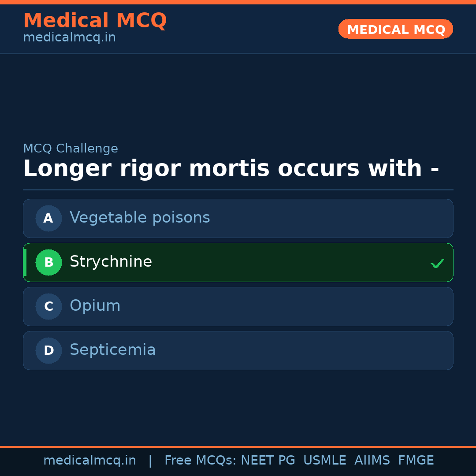The width and height of the screenshot is (476, 476).
Task: Select the Septicemia answer option
Action: 238,350
